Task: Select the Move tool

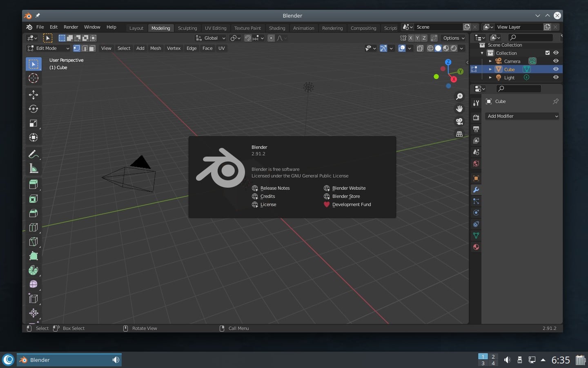Action: (x=33, y=94)
